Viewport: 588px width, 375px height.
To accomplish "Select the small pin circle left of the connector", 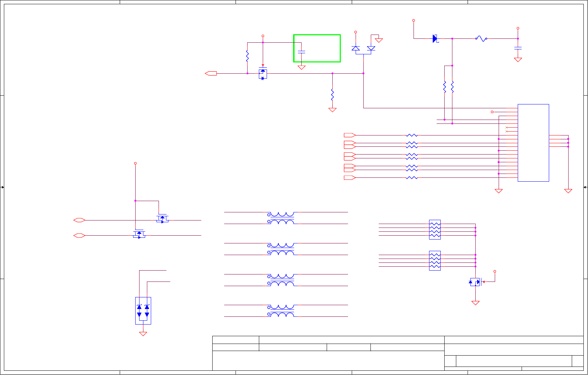I will [492, 112].
